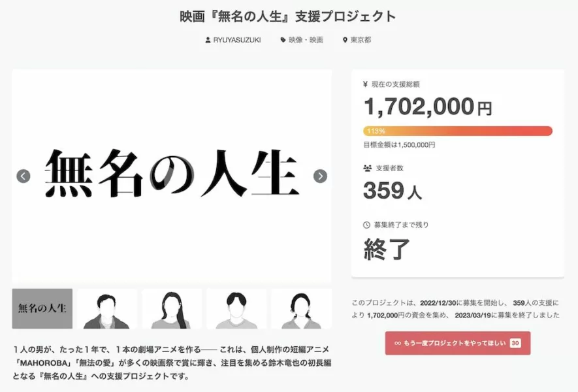Select the long-haired woman portrait thumbnail
This screenshot has width=578, height=392.
(x=172, y=308)
